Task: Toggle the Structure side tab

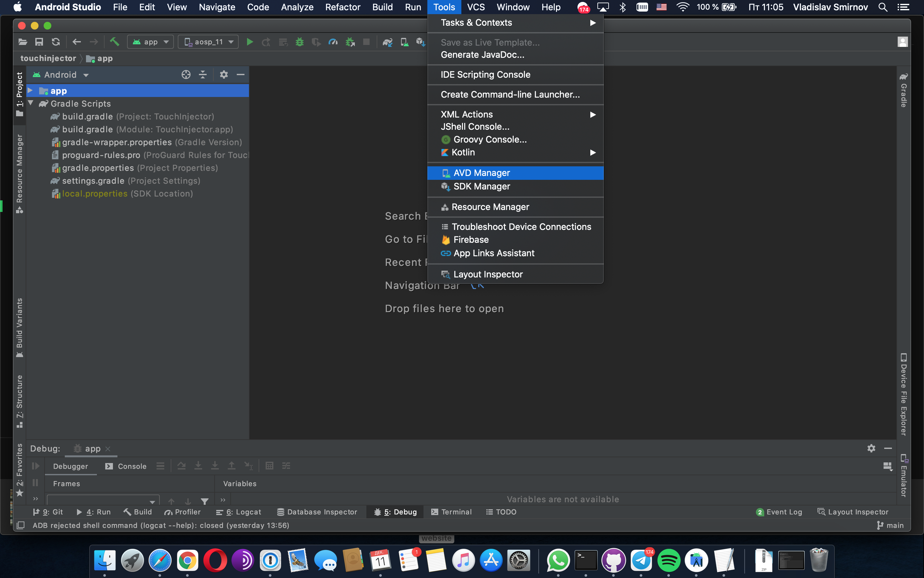Action: 20,401
